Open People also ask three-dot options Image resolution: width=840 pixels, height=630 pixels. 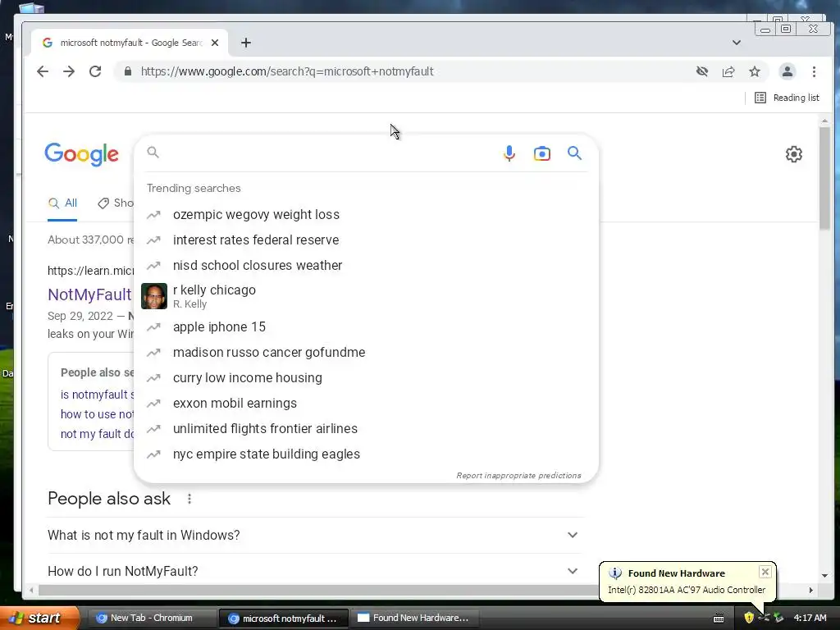coord(189,499)
